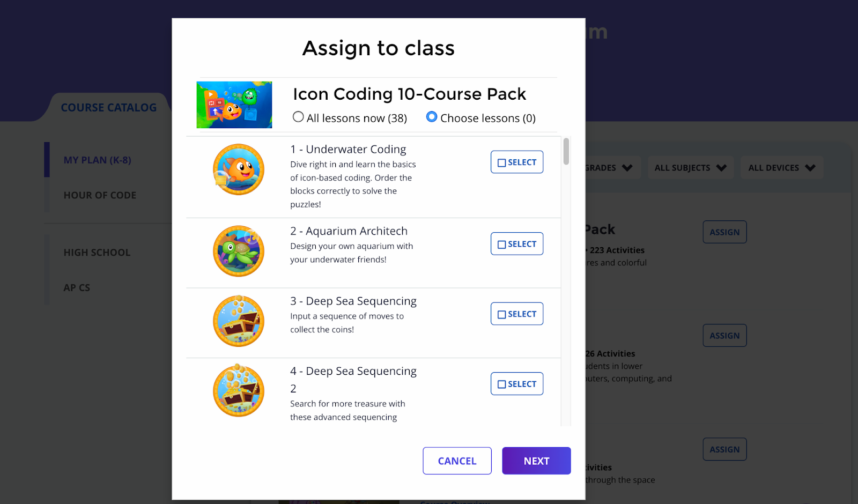Check Select for Deep Sea Sequencing 2
The height and width of the screenshot is (504, 858).
coord(517,384)
